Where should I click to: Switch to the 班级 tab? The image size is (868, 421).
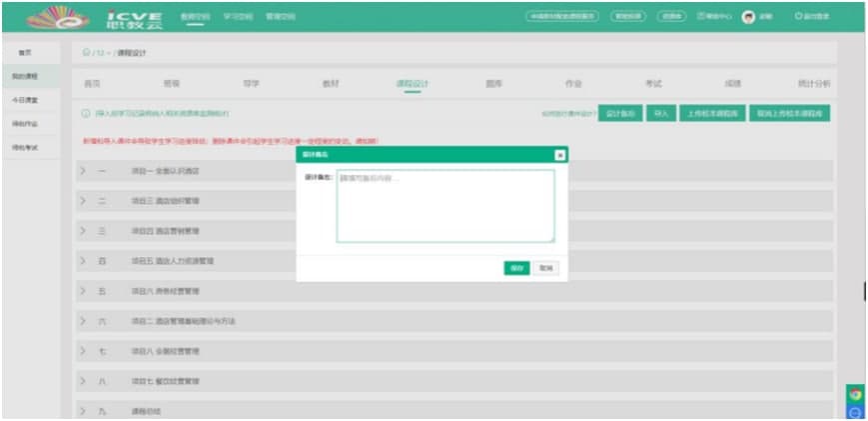tap(172, 84)
